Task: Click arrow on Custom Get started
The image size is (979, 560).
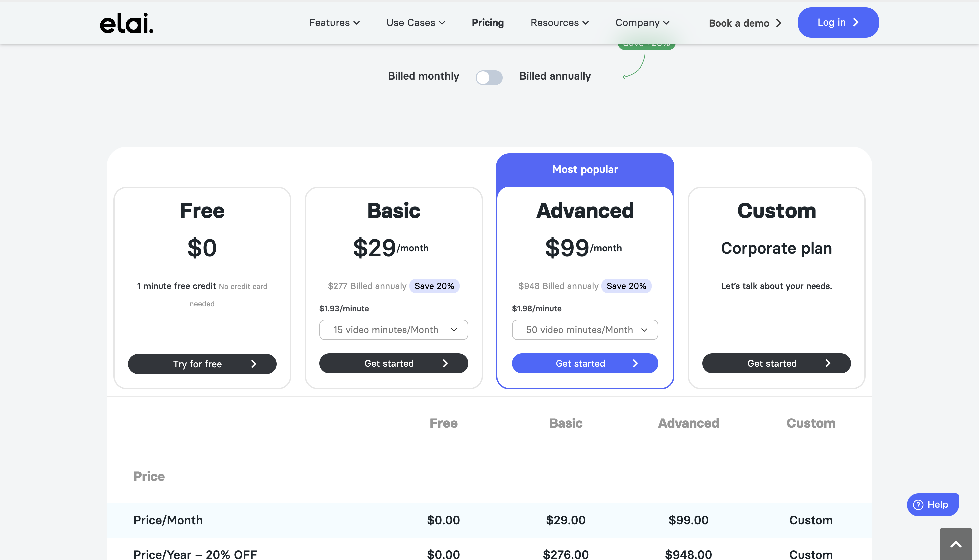Action: 828,363
